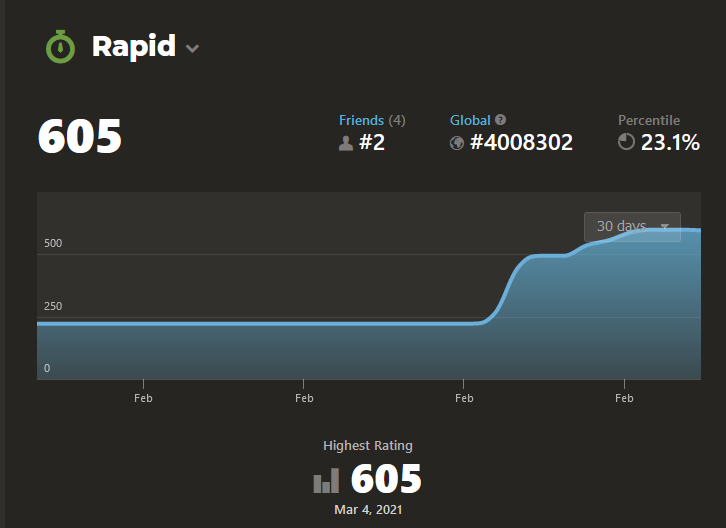
Task: Click the large 605 current rating
Action: (x=80, y=136)
